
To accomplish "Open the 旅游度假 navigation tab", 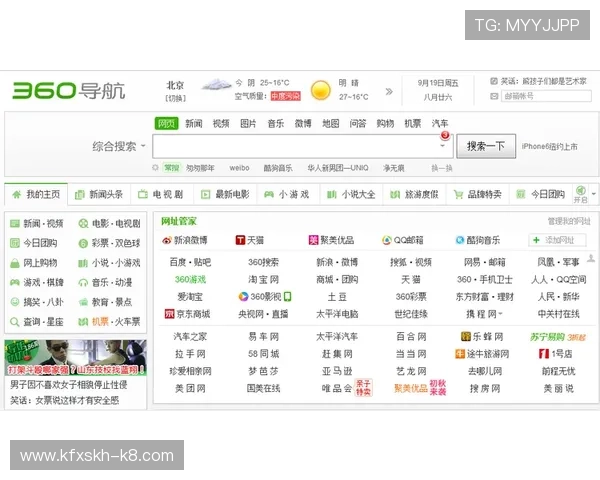I will click(414, 194).
